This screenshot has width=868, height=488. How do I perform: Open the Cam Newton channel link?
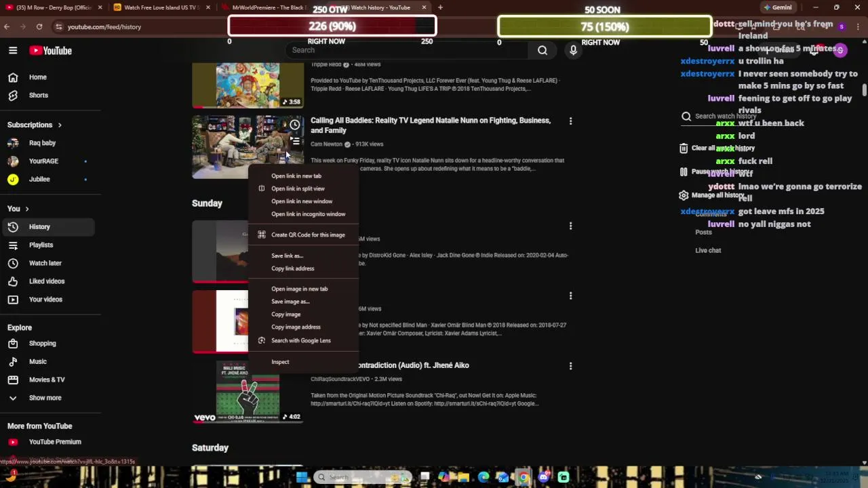(x=326, y=144)
